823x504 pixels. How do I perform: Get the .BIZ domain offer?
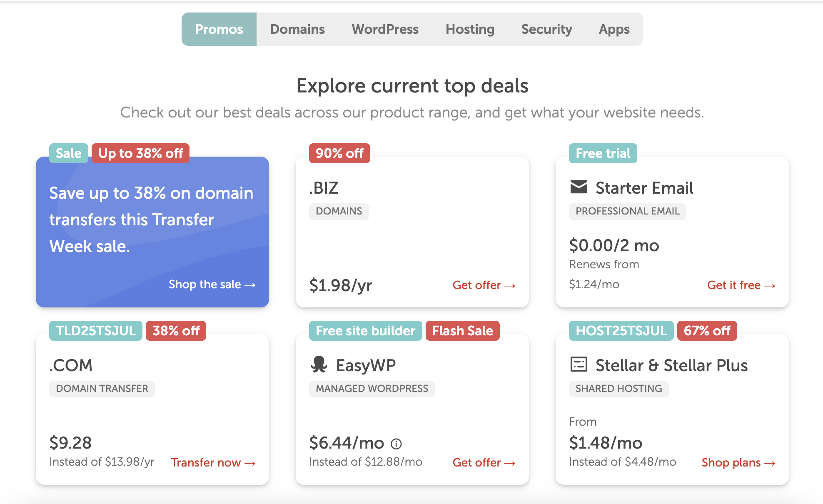click(x=484, y=285)
